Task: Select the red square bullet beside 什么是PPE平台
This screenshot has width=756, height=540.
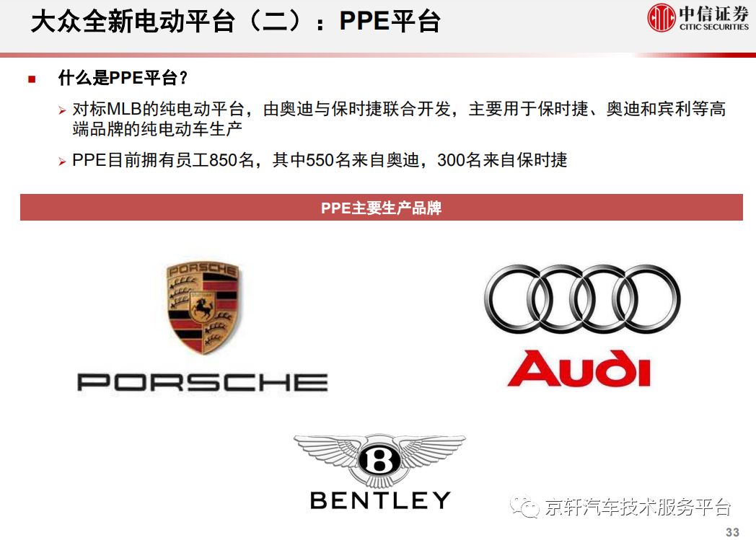Action: click(x=32, y=79)
